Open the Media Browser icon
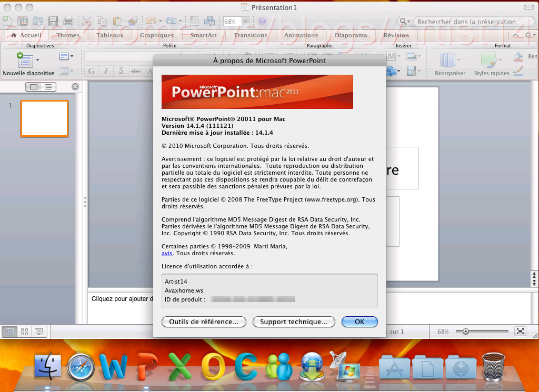Image resolution: width=539 pixels, height=392 pixels. coord(209,21)
